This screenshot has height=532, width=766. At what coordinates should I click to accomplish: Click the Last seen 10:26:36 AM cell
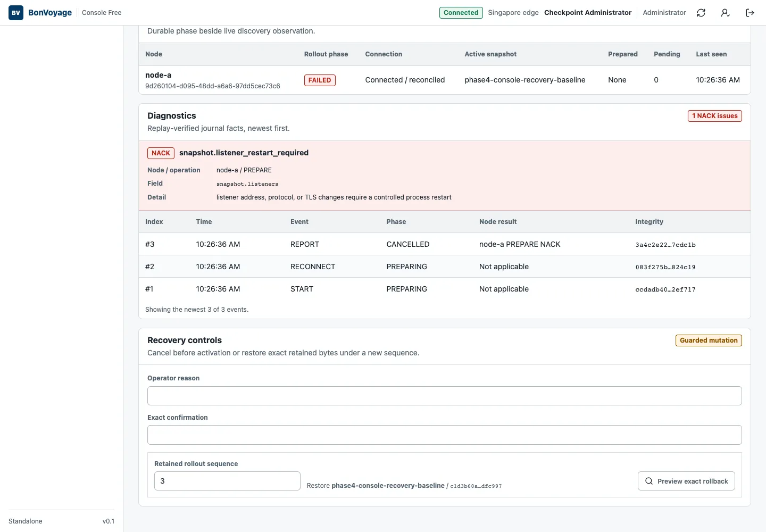click(718, 80)
